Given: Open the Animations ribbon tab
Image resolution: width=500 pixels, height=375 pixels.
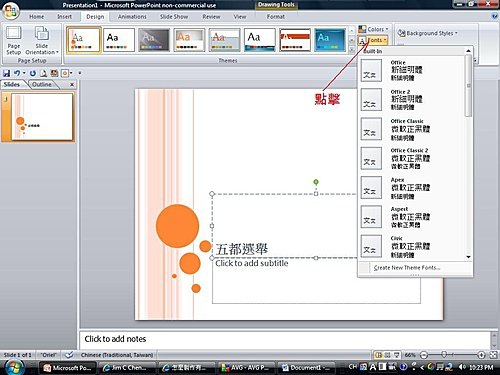Looking at the screenshot, I should click(132, 17).
